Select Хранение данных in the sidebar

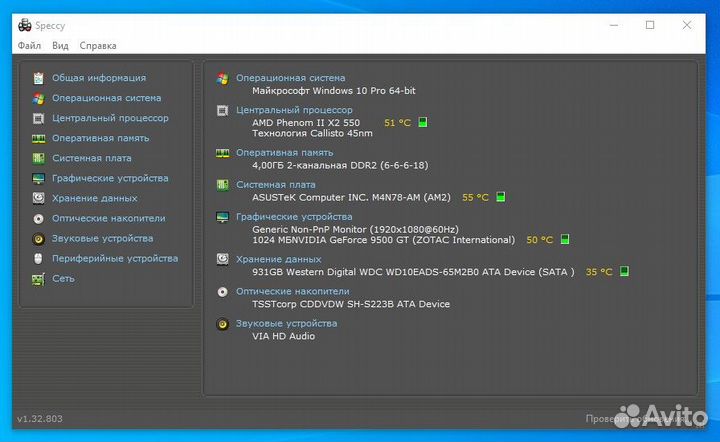[95, 198]
